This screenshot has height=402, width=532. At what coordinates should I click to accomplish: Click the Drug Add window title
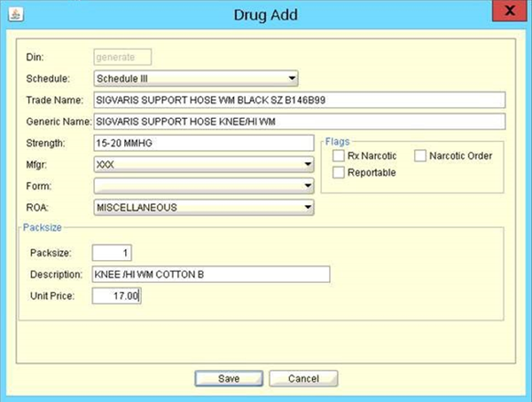266,15
